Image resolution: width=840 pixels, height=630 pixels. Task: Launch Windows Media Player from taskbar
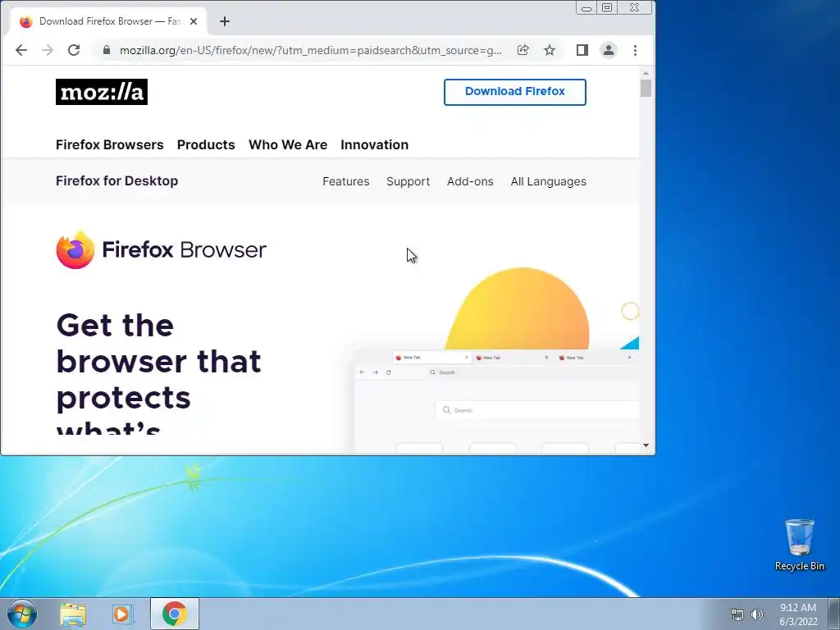click(x=123, y=614)
